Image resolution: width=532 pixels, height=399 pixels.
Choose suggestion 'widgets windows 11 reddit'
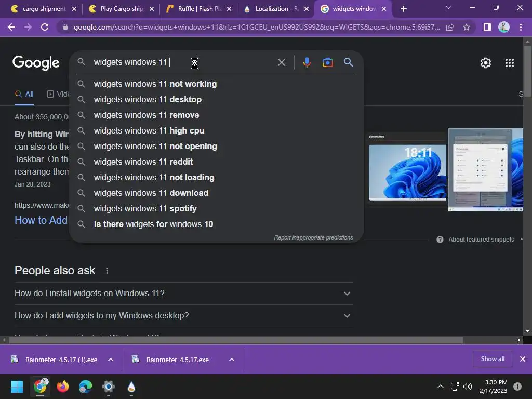point(216,162)
